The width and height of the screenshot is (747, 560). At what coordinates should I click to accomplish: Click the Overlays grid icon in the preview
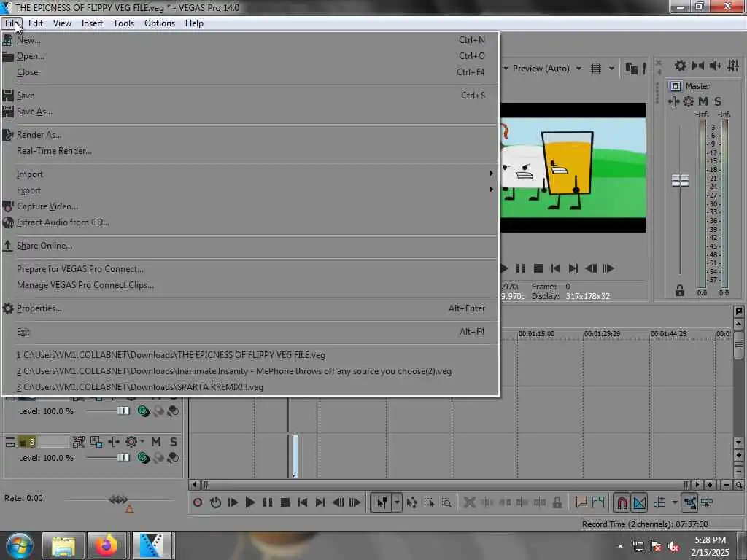point(595,69)
